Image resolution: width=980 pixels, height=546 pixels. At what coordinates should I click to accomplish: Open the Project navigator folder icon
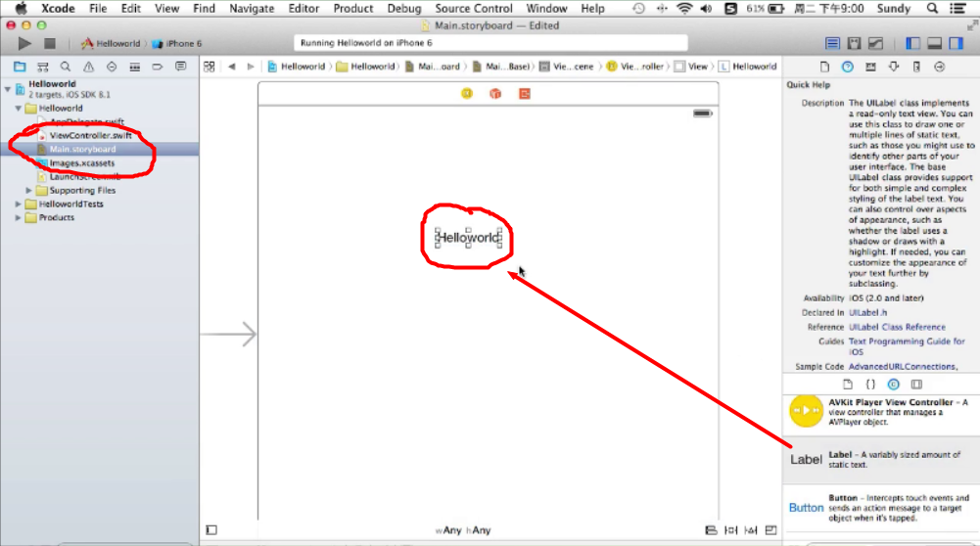(20, 67)
